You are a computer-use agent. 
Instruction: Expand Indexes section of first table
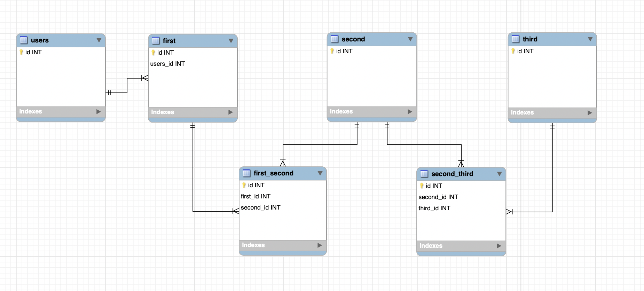[x=230, y=112]
